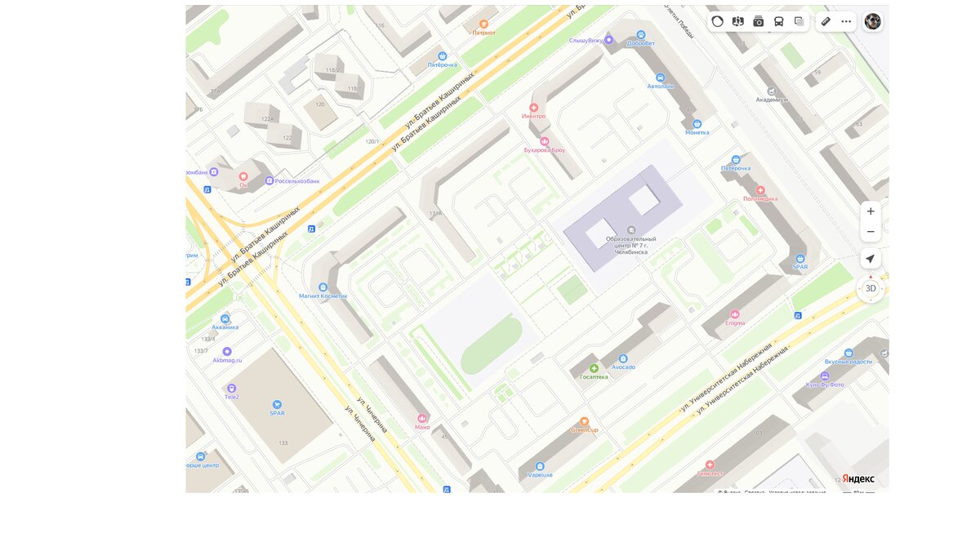Viewport: 980px width, 551px height.
Task: Open GreenCup coffee marker
Action: tap(585, 422)
